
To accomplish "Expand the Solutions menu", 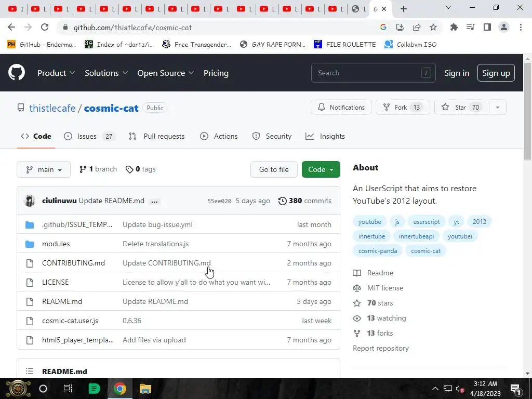I will click(x=106, y=73).
